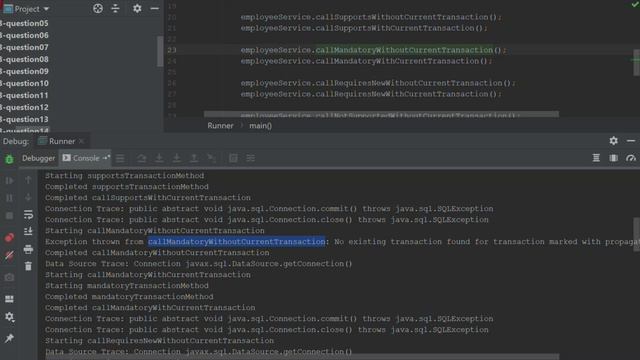Click console up arrow to previous stack trace
640x360 pixels.
pos(28,180)
